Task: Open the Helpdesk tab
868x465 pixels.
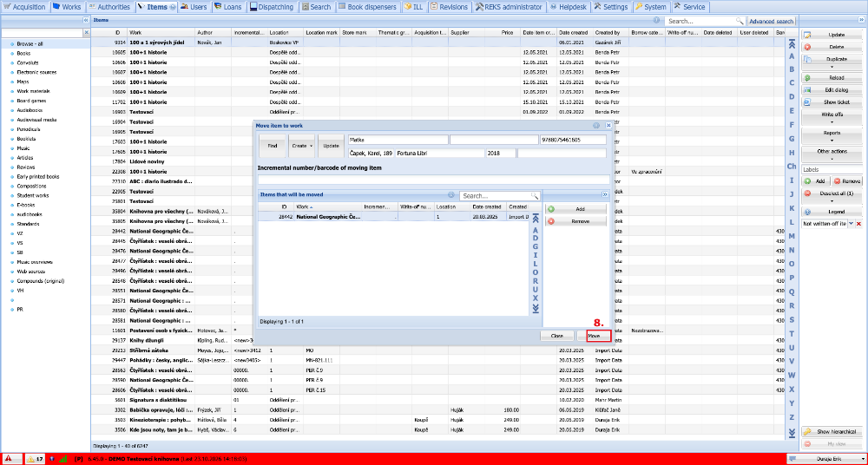Action: click(568, 7)
